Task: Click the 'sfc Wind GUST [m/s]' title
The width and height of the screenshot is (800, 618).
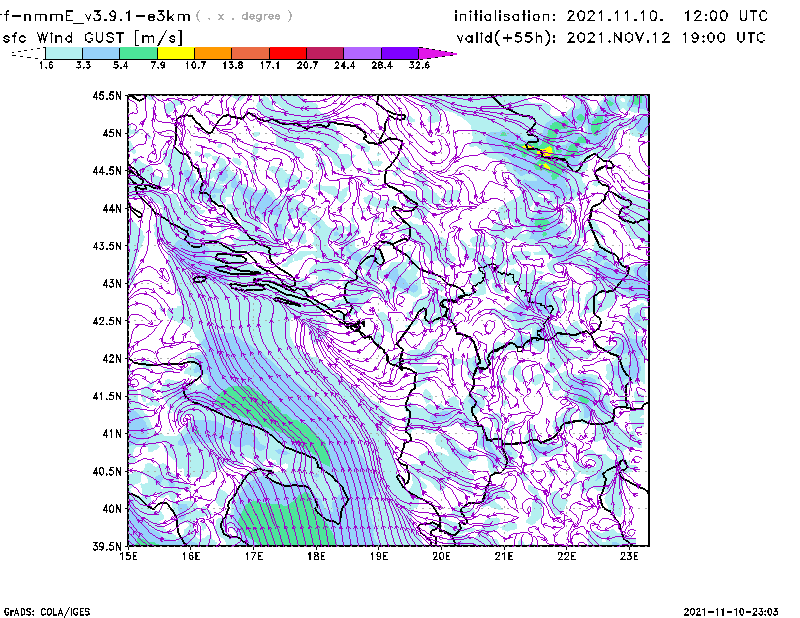Action: click(x=92, y=38)
